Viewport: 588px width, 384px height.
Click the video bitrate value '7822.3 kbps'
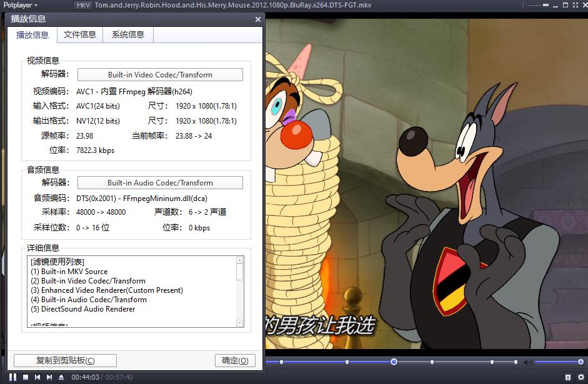click(x=95, y=150)
